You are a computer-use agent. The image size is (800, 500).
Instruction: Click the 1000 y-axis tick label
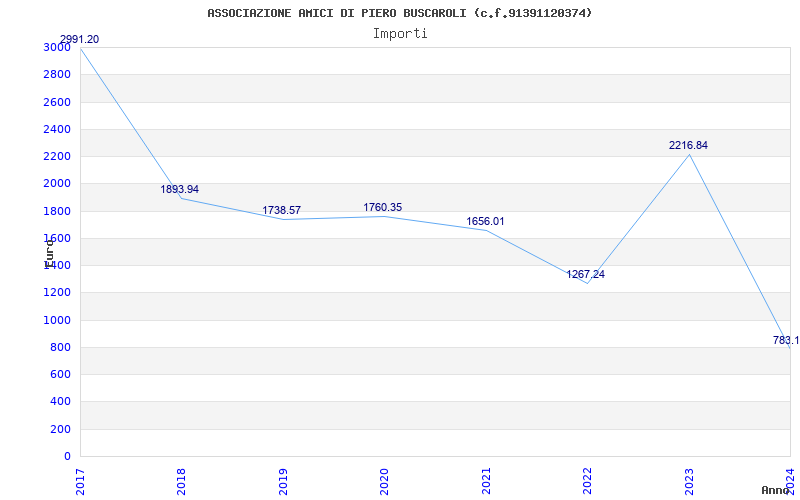pos(57,320)
